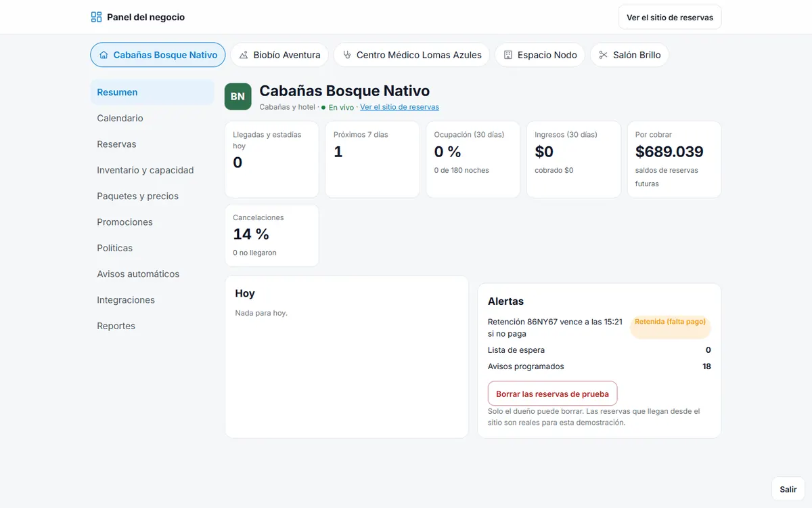The width and height of the screenshot is (812, 508).
Task: Click the stethoscope icon of Centro Médico
Action: tap(347, 55)
